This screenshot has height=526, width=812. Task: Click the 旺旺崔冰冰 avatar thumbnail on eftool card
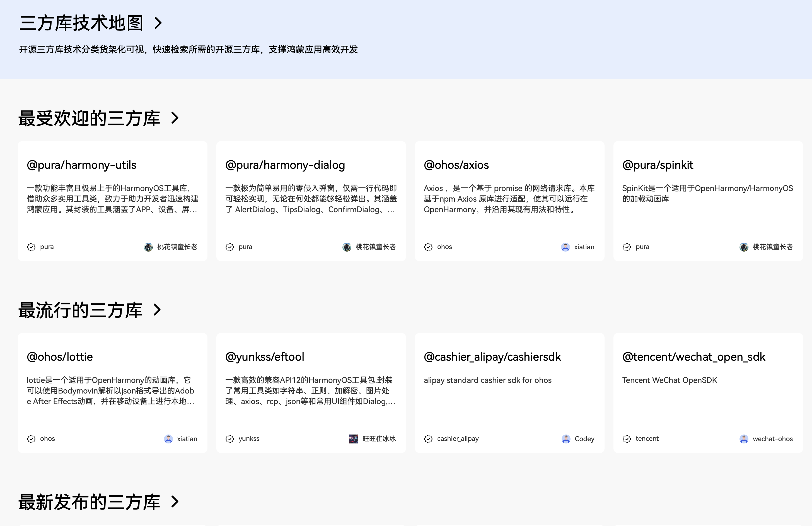tap(354, 439)
